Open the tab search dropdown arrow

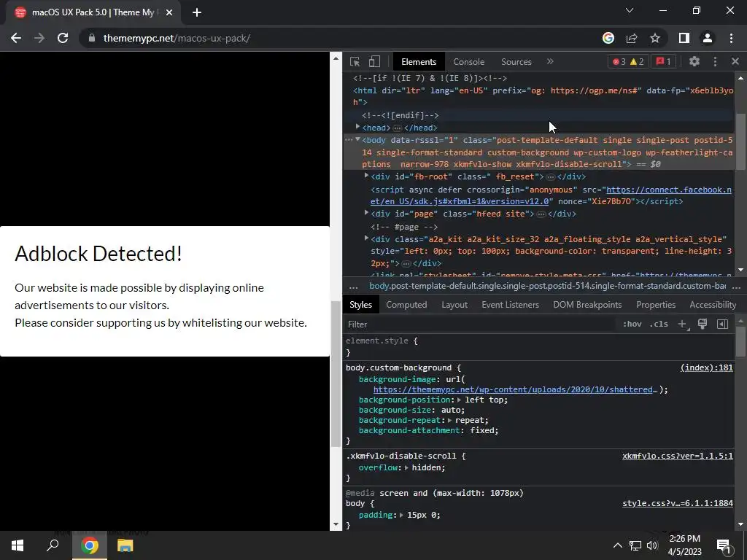(630, 10)
